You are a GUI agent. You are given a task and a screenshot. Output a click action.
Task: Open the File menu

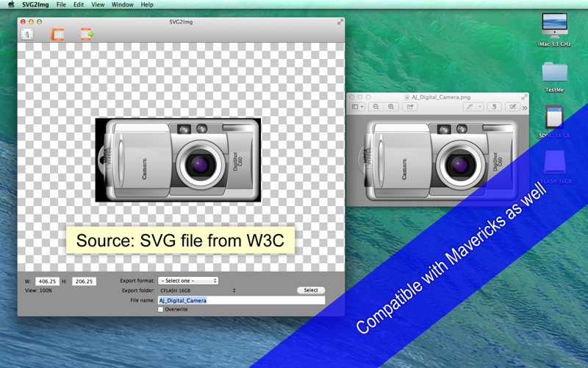[61, 4]
